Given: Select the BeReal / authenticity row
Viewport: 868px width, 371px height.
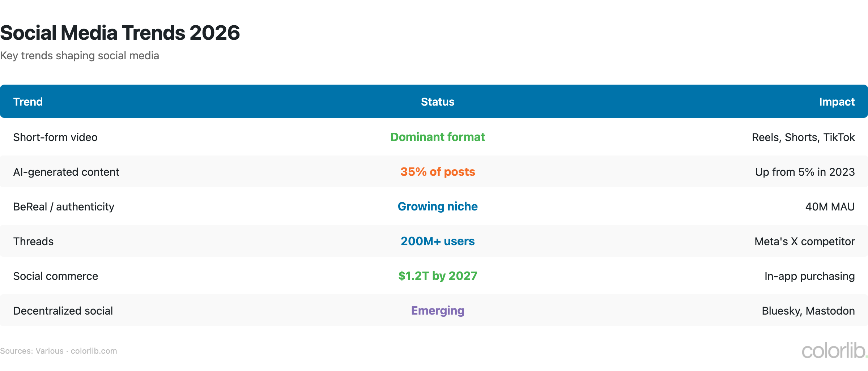Looking at the screenshot, I should pyautogui.click(x=64, y=206).
